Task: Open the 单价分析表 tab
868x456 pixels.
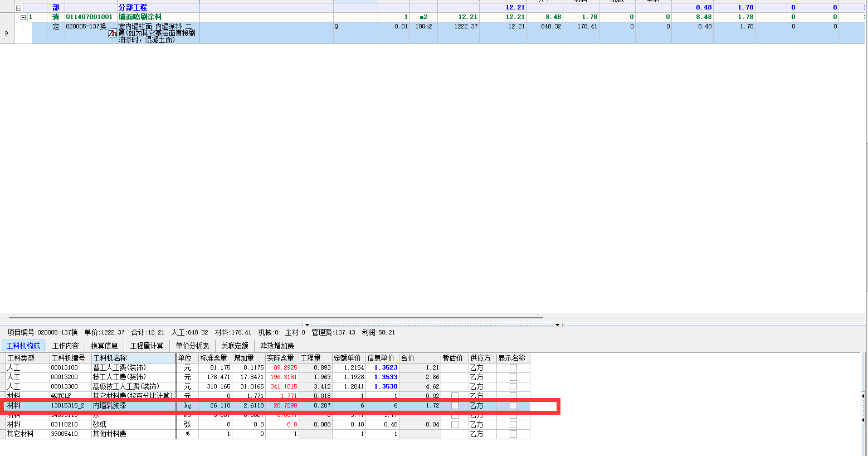Action: point(192,346)
